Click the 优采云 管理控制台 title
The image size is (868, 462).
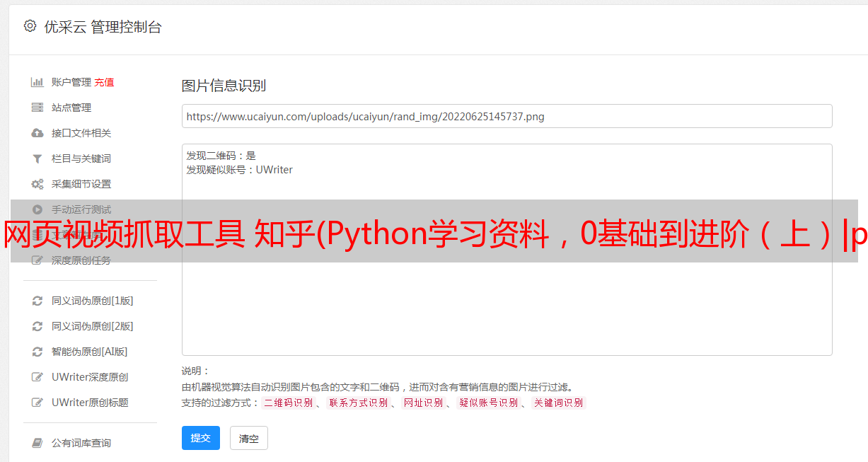[103, 27]
